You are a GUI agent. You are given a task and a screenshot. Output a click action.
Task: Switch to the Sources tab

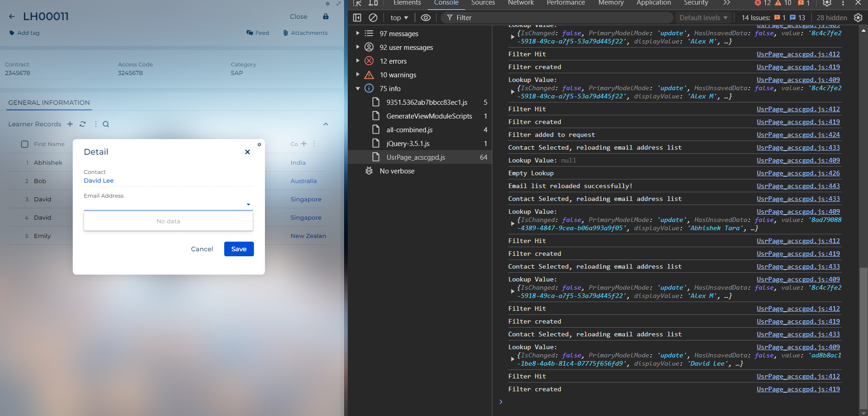[483, 3]
